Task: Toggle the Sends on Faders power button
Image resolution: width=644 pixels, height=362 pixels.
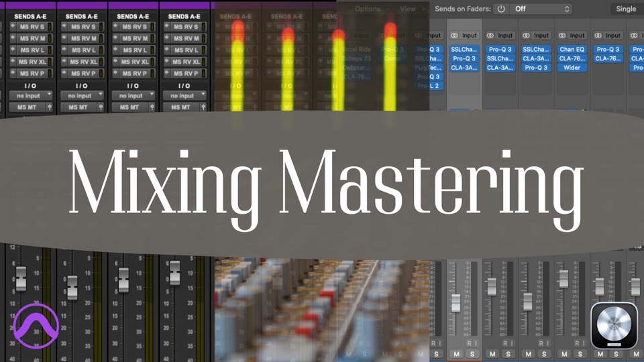Action: pyautogui.click(x=501, y=9)
